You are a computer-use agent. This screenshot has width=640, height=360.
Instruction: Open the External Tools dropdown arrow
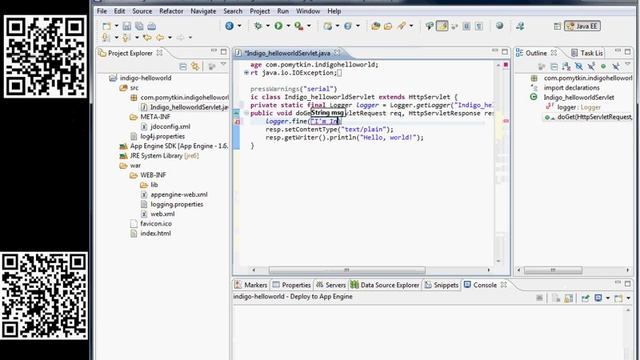(309, 26)
